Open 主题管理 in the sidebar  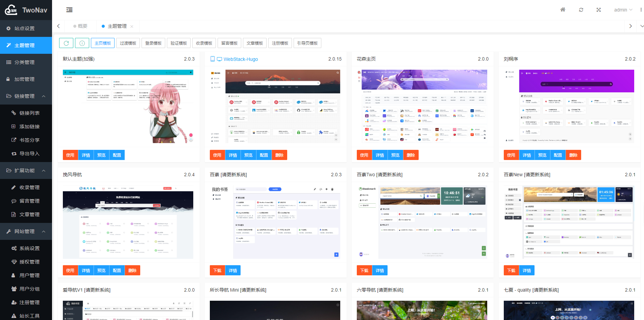26,45
